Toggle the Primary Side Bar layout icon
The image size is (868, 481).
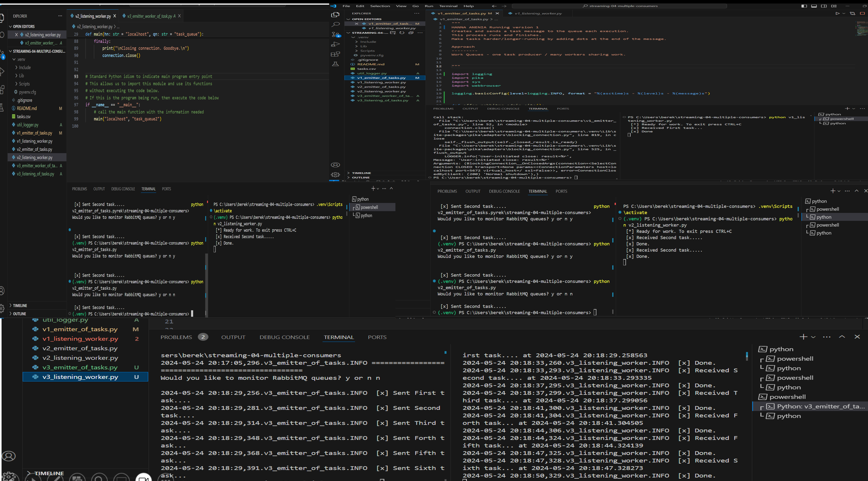point(804,6)
